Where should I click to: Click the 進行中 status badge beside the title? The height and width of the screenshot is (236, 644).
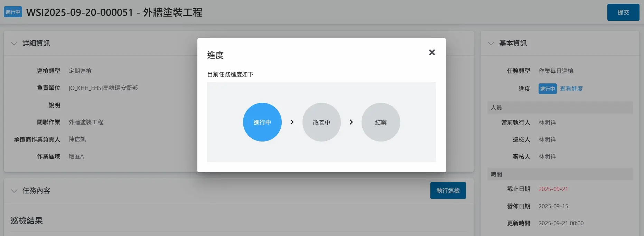[13, 12]
